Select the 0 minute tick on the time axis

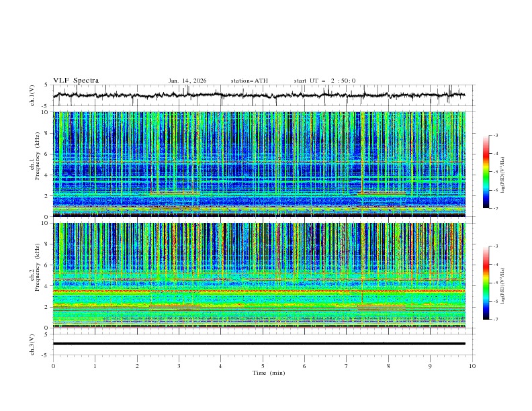(54, 366)
